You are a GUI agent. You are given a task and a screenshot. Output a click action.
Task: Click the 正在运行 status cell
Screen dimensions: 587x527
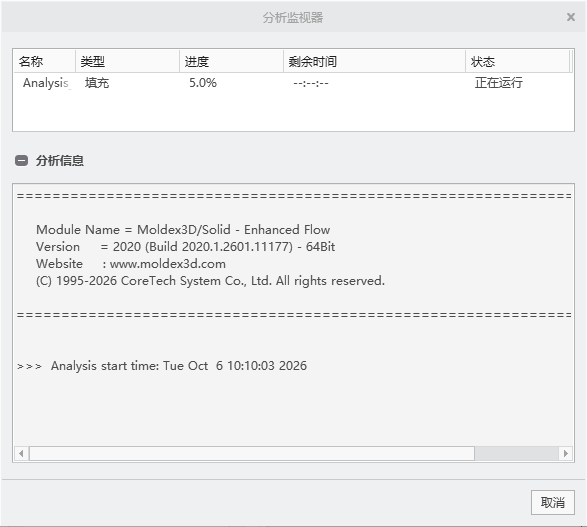499,83
